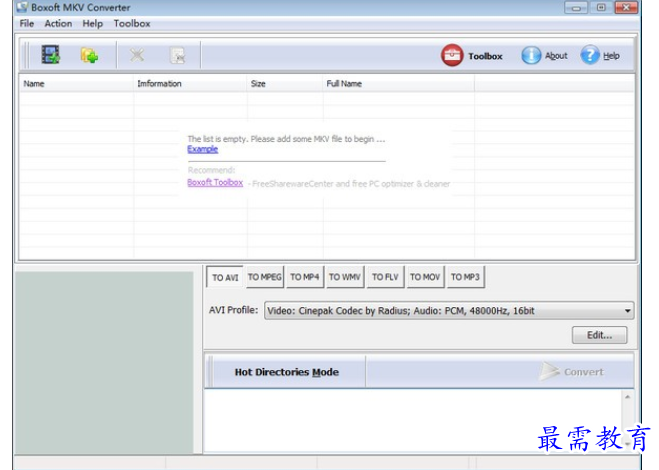Switch to the TO MPEG tab
Viewport: 659px width, 470px height.
coord(264,277)
